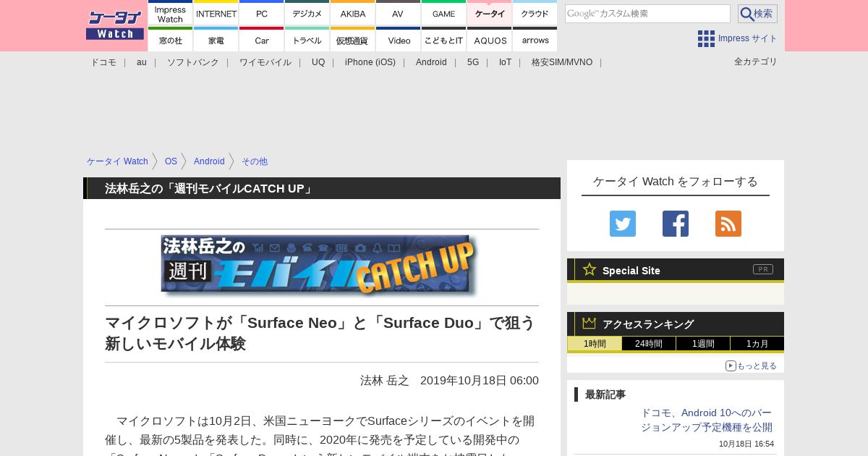Click the もっと見る arrow link
Viewport: 868px width, 456px height.
click(751, 366)
